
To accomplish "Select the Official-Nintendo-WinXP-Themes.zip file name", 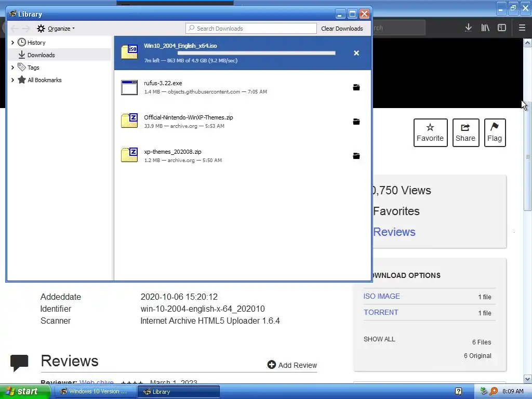I will (188, 117).
